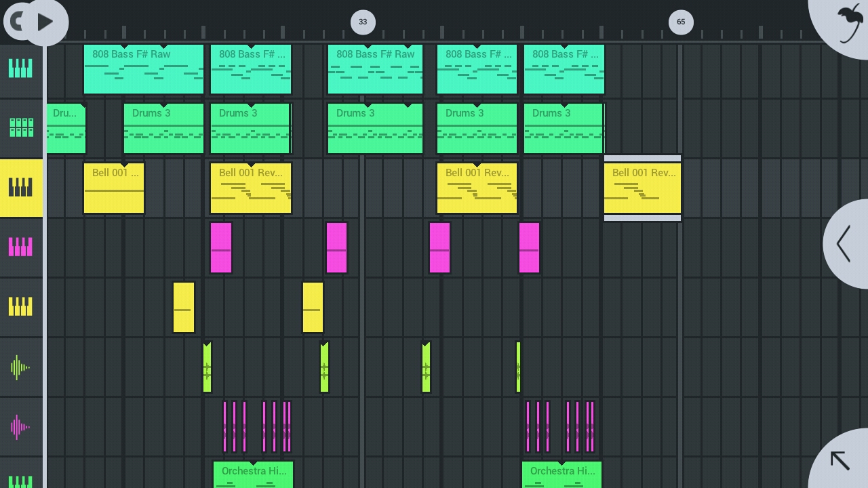
Task: Select the pink audio waveform track icon
Action: coord(20,426)
